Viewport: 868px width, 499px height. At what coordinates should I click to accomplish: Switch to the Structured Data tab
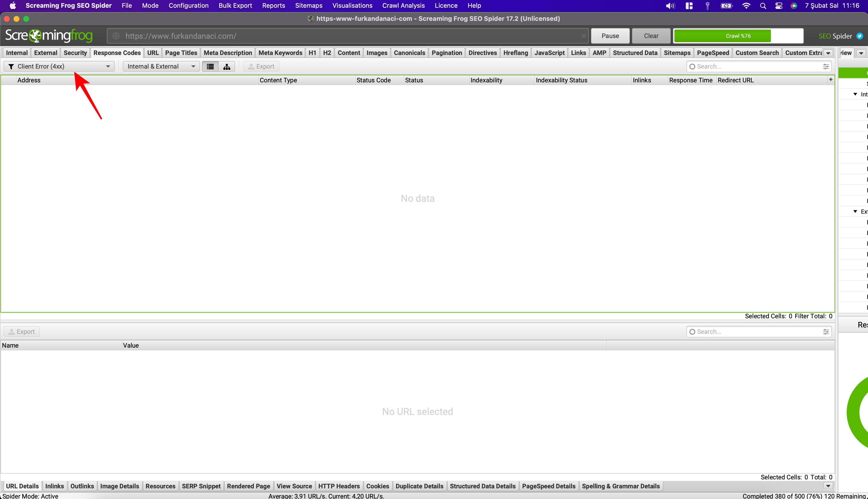[x=635, y=53]
